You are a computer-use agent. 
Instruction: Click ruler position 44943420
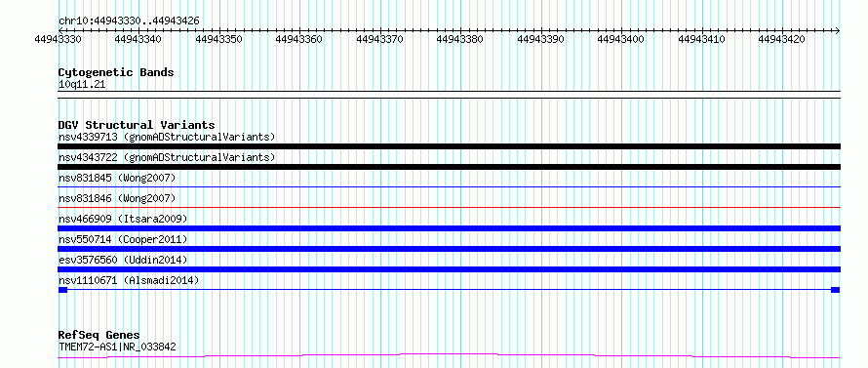[x=781, y=39]
